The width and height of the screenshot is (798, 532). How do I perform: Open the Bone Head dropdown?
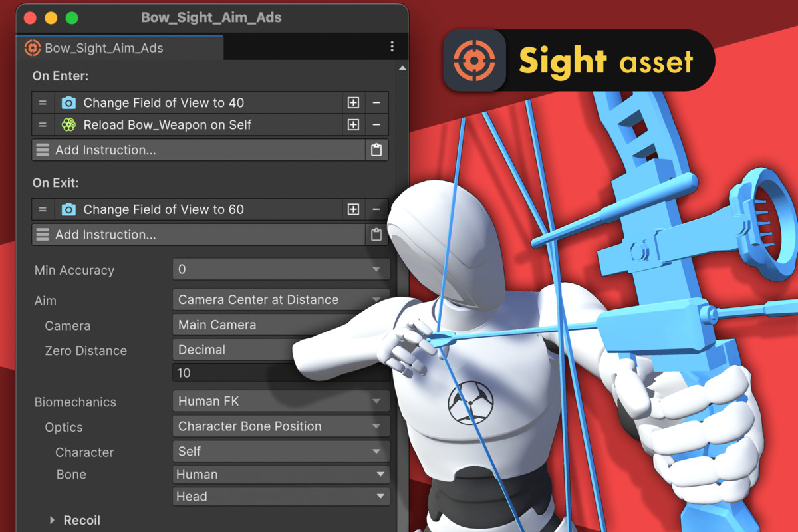pos(280,497)
